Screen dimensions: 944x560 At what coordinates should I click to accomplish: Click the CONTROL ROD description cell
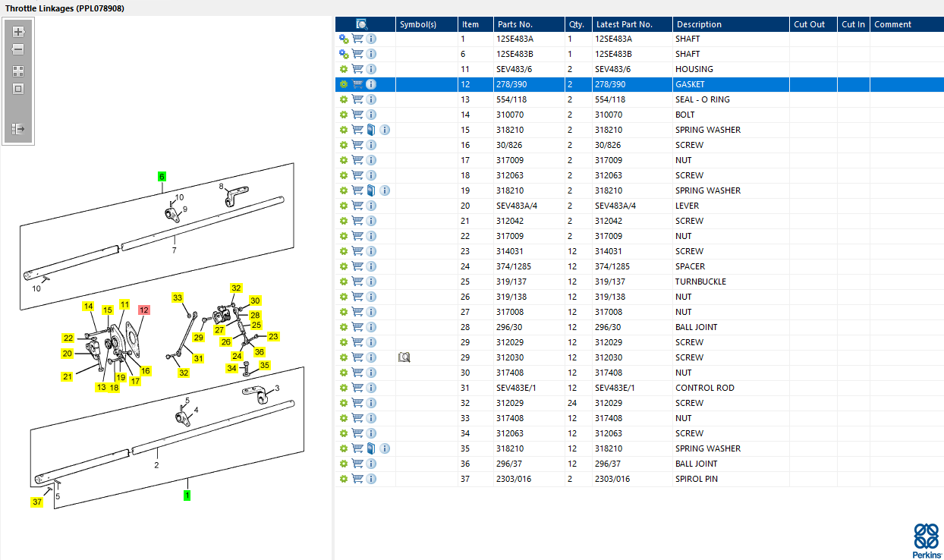[x=731, y=388]
